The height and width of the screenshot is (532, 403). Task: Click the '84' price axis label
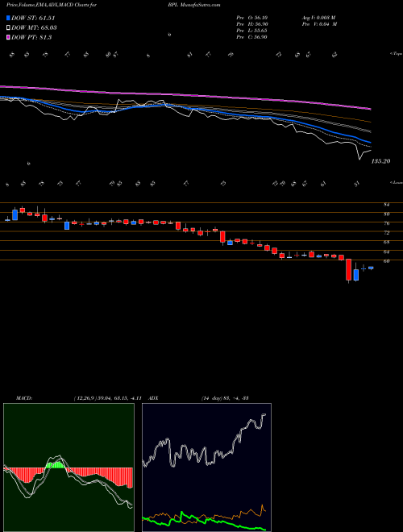click(386, 205)
